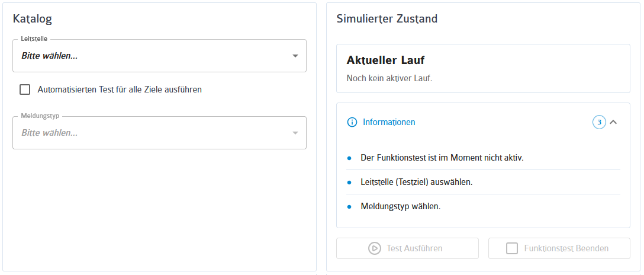
Task: Collapse the Informationen section with the chevron
Action: tap(613, 122)
